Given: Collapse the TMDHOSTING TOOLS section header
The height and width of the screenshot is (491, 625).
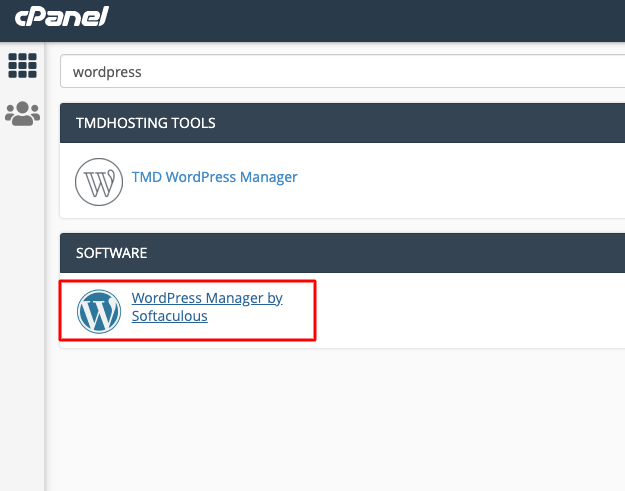Looking at the screenshot, I should [342, 123].
